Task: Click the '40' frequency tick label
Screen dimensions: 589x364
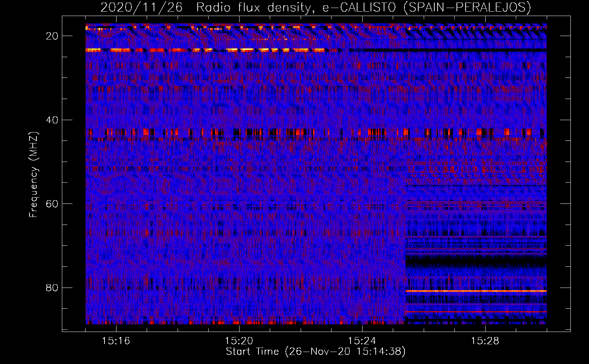Action: 52,120
